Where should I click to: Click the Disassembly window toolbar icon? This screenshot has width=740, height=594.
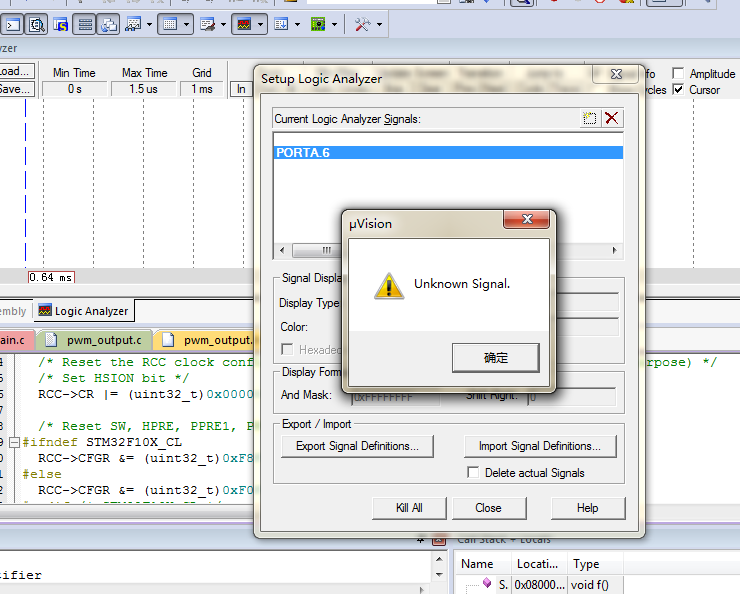pos(36,24)
